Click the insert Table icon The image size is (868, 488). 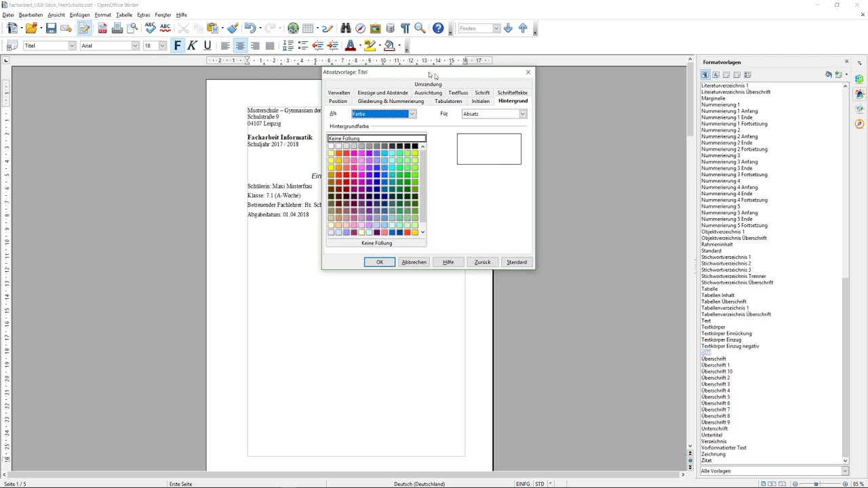308,28
